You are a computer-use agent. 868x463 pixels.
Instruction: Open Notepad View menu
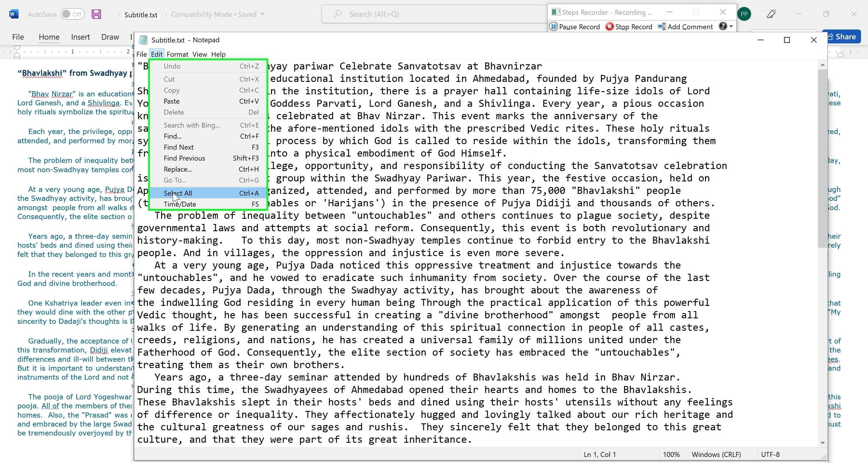(199, 54)
